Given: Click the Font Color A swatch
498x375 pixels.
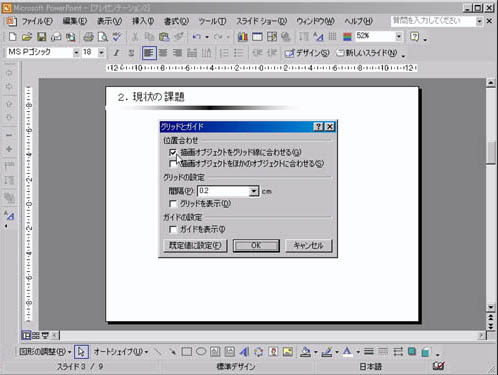Looking at the screenshot, I should tap(347, 351).
